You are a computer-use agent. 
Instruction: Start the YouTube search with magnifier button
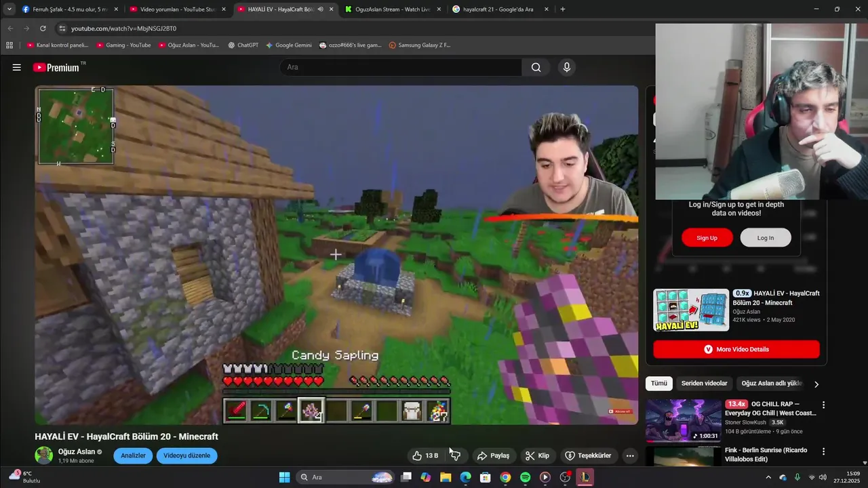[x=536, y=67]
